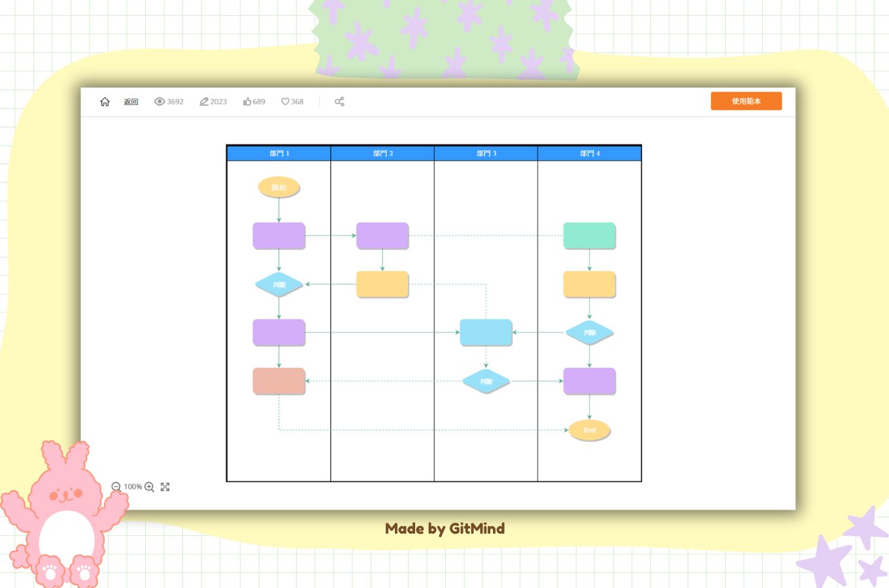
Task: Like the template via thumbs-up 689
Action: click(x=254, y=102)
